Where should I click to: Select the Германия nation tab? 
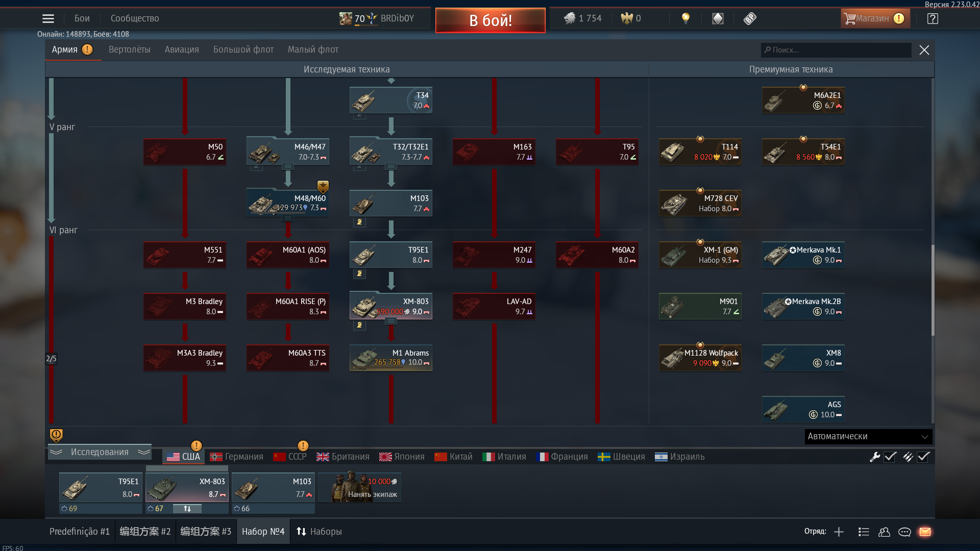tap(237, 457)
